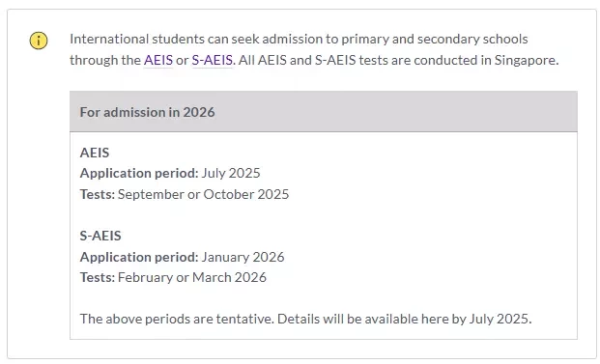The width and height of the screenshot is (600, 364).
Task: Click the AEIS 'Application period:' label
Action: point(139,173)
